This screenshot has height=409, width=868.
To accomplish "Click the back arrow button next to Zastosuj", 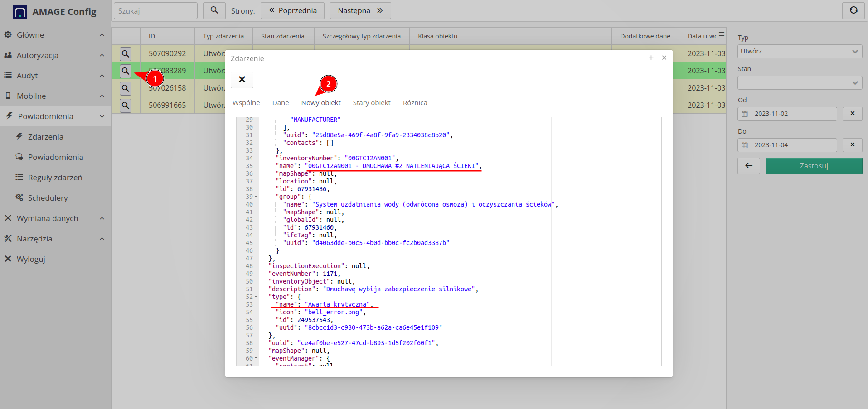I will (749, 166).
